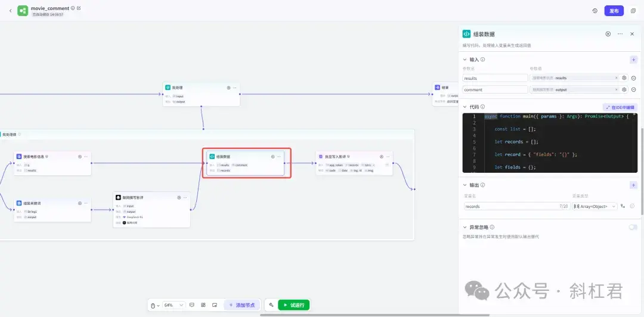Select the 结束 end node
Image resolution: width=644 pixels, height=317 pixels.
(445, 94)
